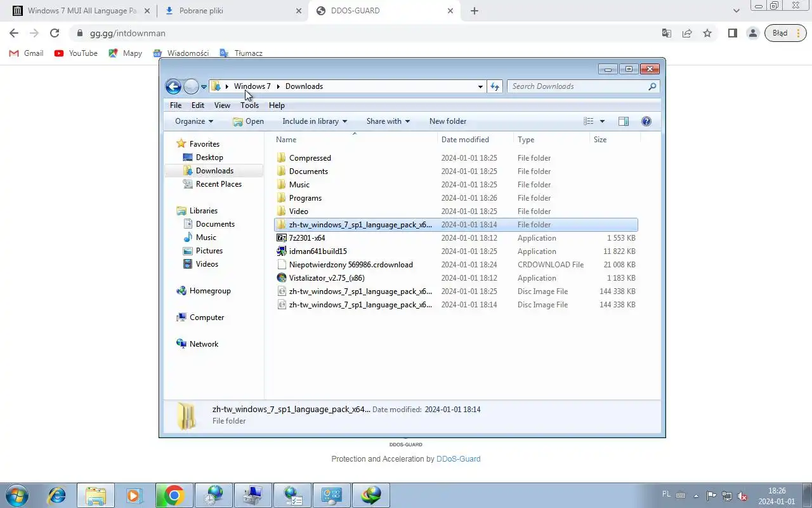
Task: Switch to Windows 7 MUI Language Pack tab
Action: point(81,11)
